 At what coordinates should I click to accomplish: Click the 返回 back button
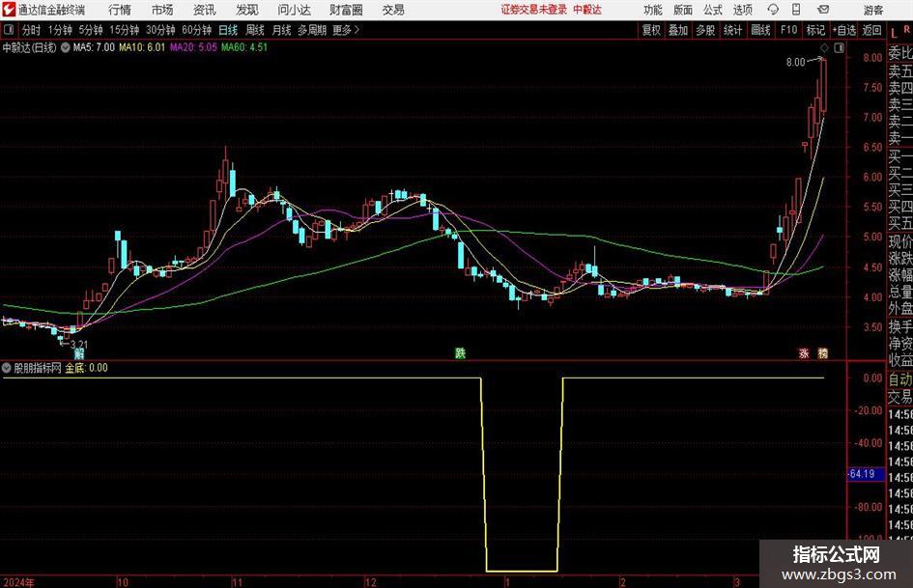click(871, 30)
